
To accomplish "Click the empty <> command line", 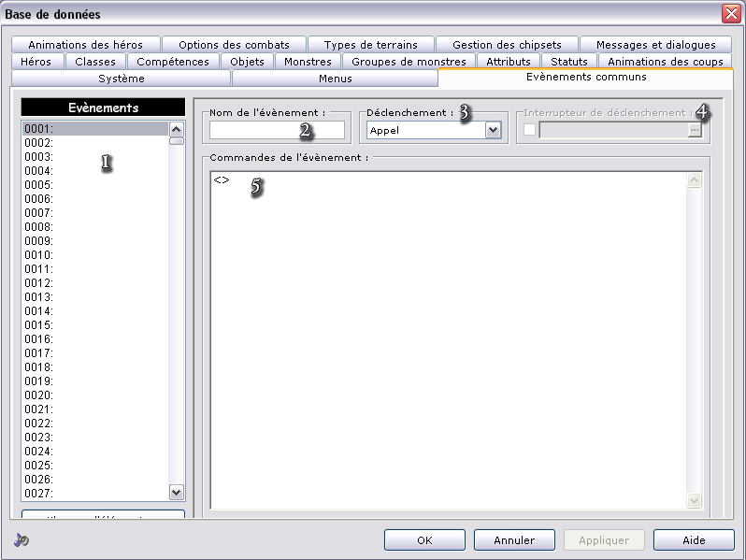I will click(x=222, y=179).
